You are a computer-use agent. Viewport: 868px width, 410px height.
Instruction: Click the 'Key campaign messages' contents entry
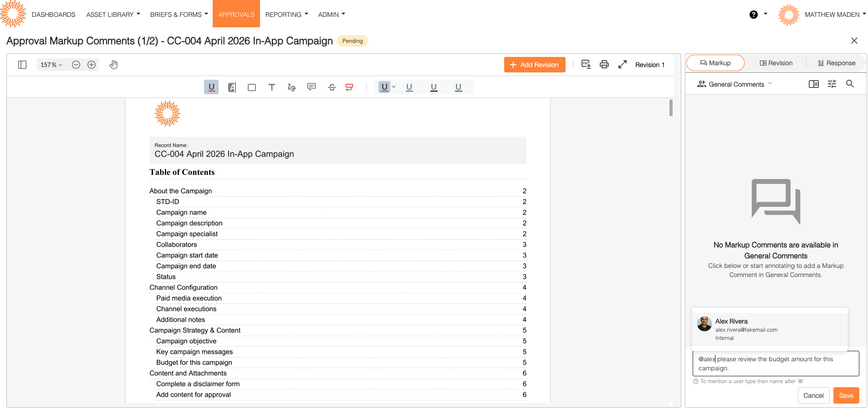pyautogui.click(x=194, y=352)
